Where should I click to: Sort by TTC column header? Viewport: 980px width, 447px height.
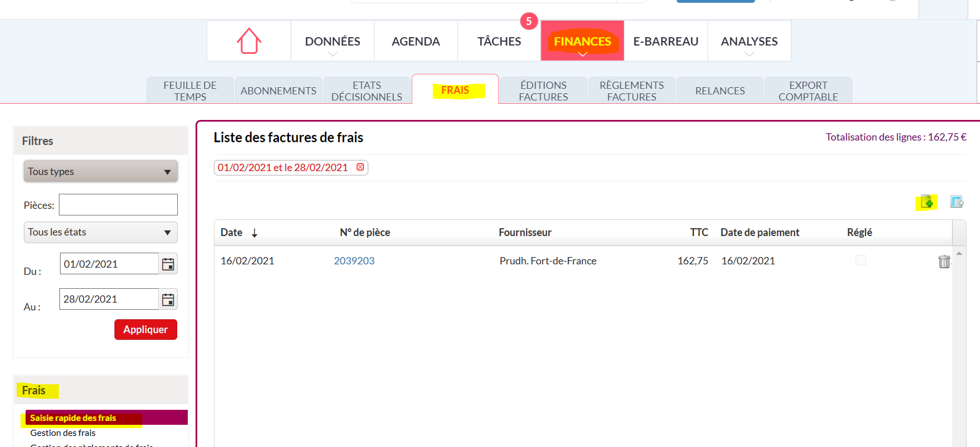[x=699, y=232]
